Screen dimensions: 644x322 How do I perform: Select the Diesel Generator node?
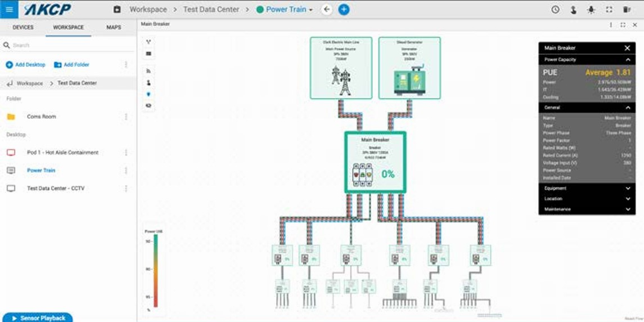409,68
